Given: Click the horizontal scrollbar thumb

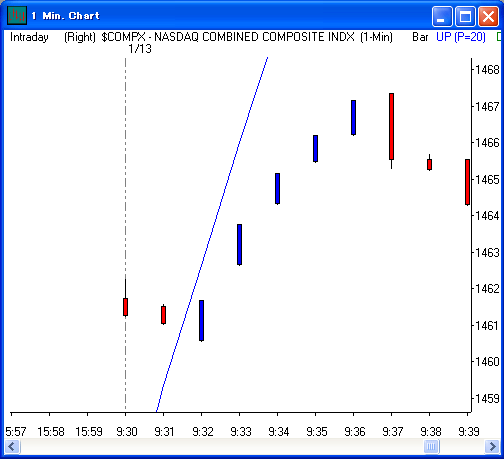Looking at the screenshot, I should tap(431, 446).
